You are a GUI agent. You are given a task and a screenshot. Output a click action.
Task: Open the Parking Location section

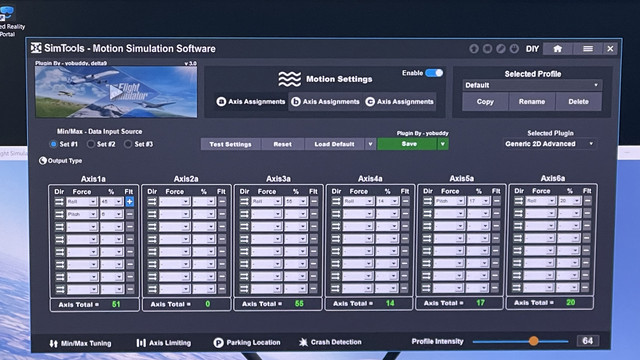click(247, 342)
